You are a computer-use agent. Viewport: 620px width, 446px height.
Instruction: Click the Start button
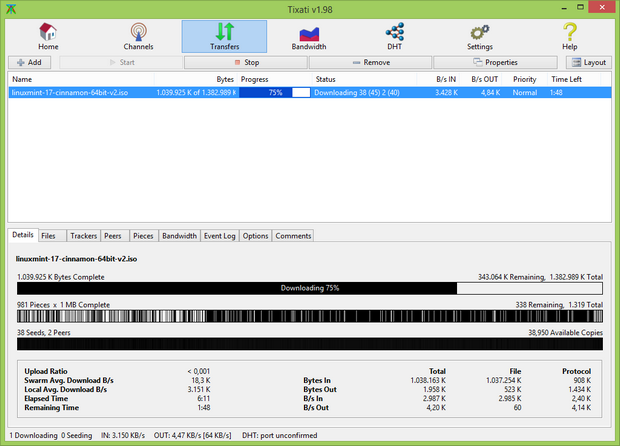point(122,62)
